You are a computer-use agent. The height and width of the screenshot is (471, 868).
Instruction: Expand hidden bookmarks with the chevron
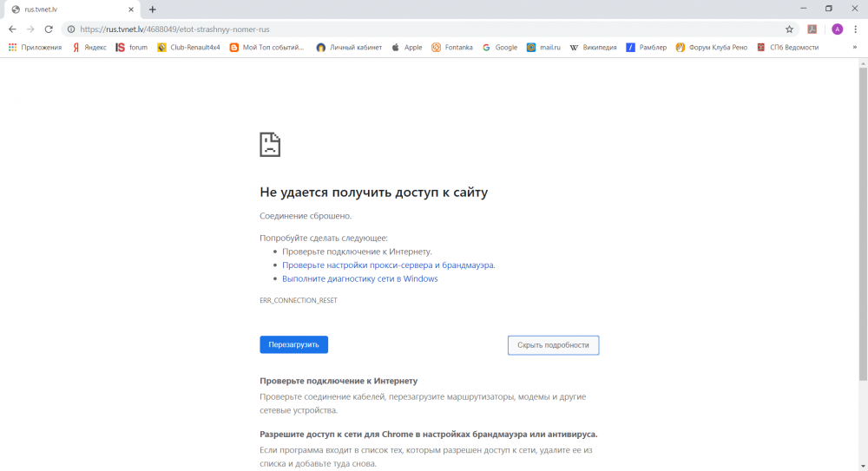coord(855,48)
